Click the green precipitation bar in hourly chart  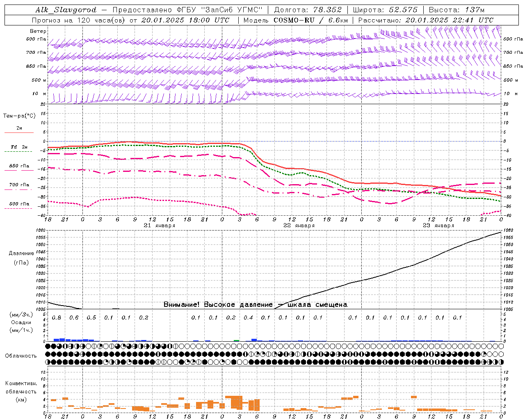[x=237, y=340]
